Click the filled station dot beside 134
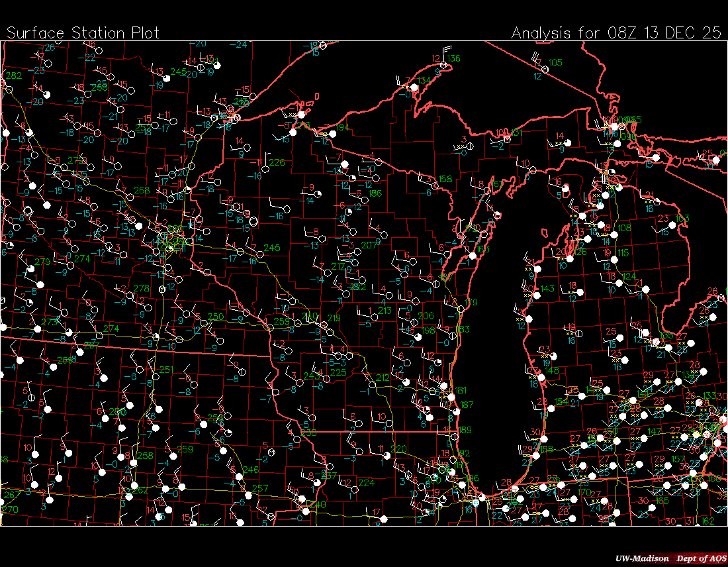Viewport: 728px width, 567px height. (414, 87)
